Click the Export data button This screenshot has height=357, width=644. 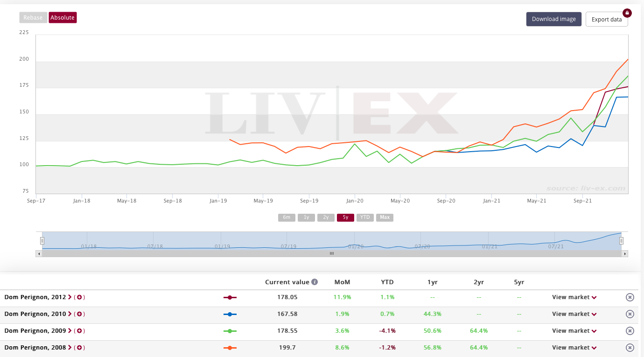tap(607, 19)
